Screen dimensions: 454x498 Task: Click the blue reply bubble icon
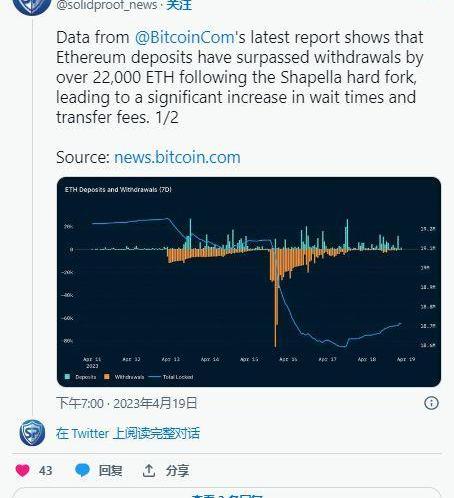click(x=82, y=470)
